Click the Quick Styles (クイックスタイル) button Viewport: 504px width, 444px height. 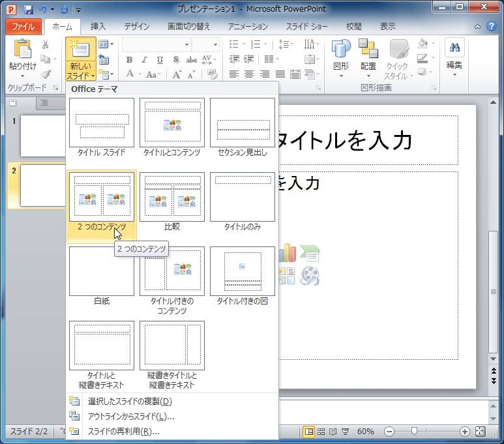pyautogui.click(x=398, y=59)
